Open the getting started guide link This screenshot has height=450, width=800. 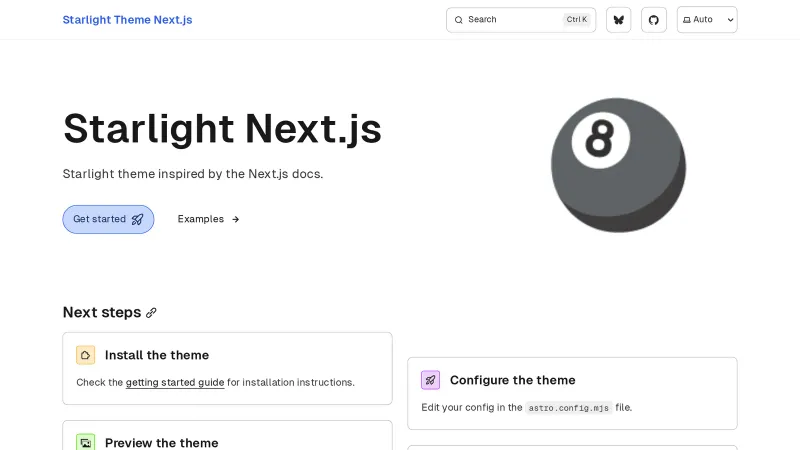(175, 382)
